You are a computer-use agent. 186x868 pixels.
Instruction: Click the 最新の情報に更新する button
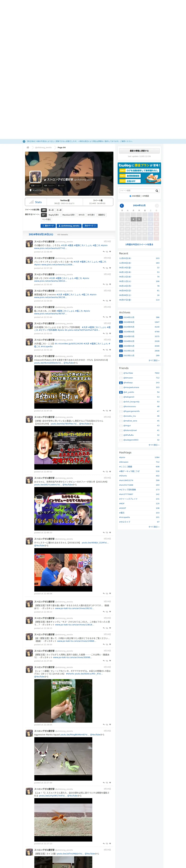[139, 151]
